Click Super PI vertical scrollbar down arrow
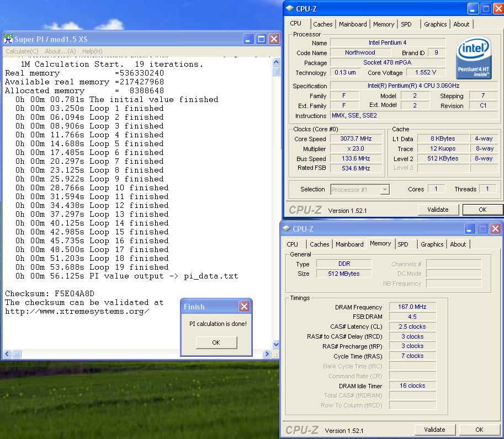Screen dimensions: 504x439 (x=276, y=344)
